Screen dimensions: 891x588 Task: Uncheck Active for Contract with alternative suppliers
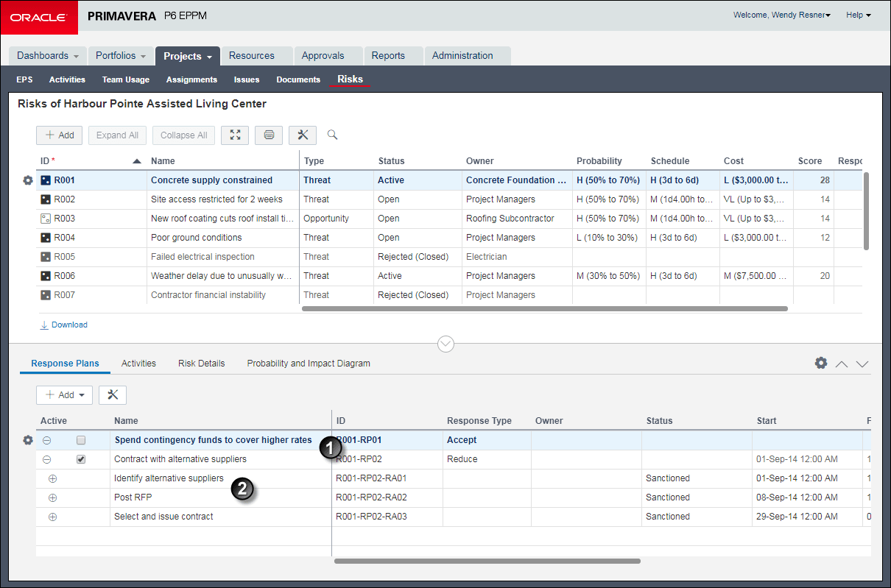coord(81,459)
